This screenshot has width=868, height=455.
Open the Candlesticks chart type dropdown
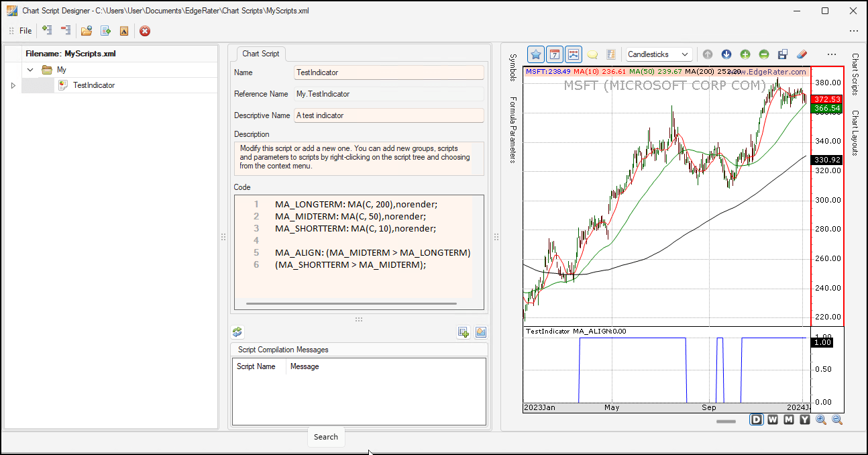tap(658, 54)
